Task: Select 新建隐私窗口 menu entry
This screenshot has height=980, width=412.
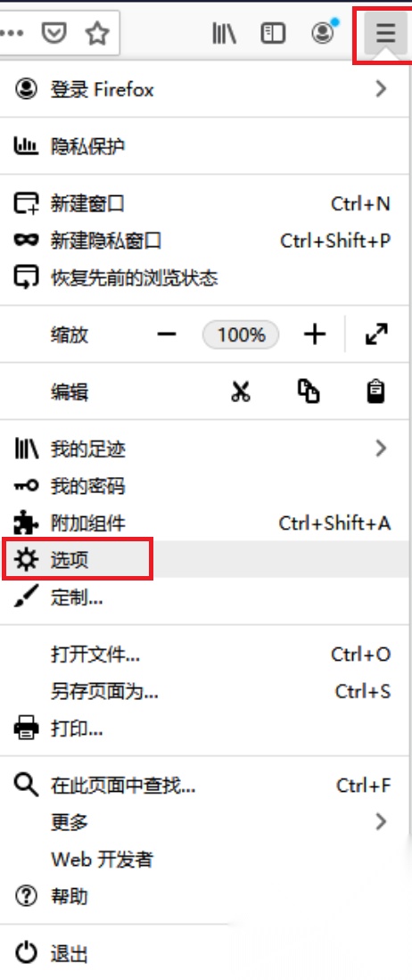Action: coord(205,241)
